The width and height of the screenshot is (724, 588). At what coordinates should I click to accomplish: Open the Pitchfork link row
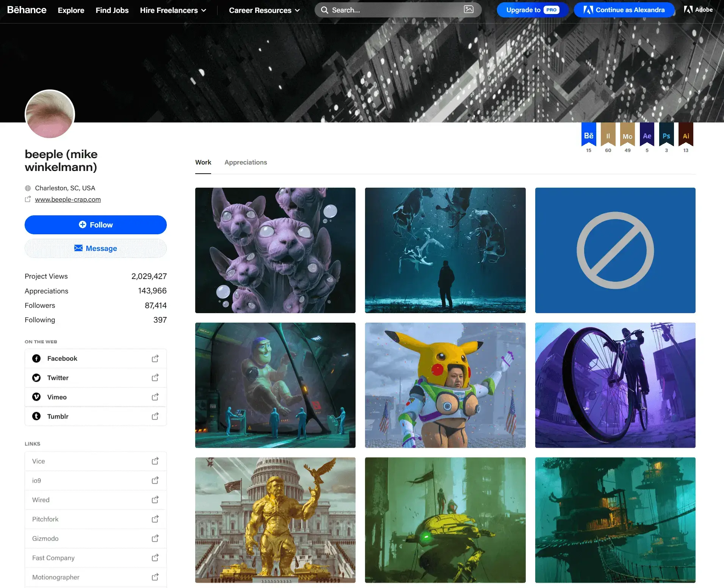96,519
